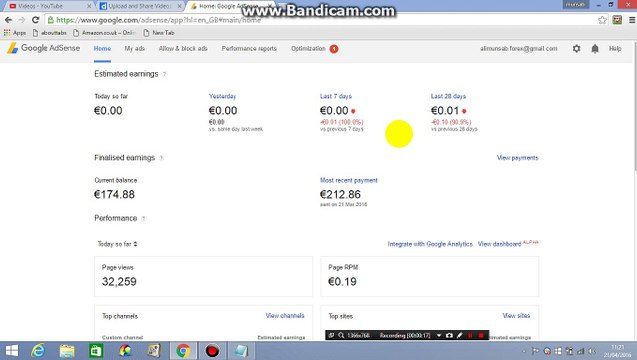Click help icon beside Finalised earnings
The width and height of the screenshot is (637, 360).
tap(161, 158)
